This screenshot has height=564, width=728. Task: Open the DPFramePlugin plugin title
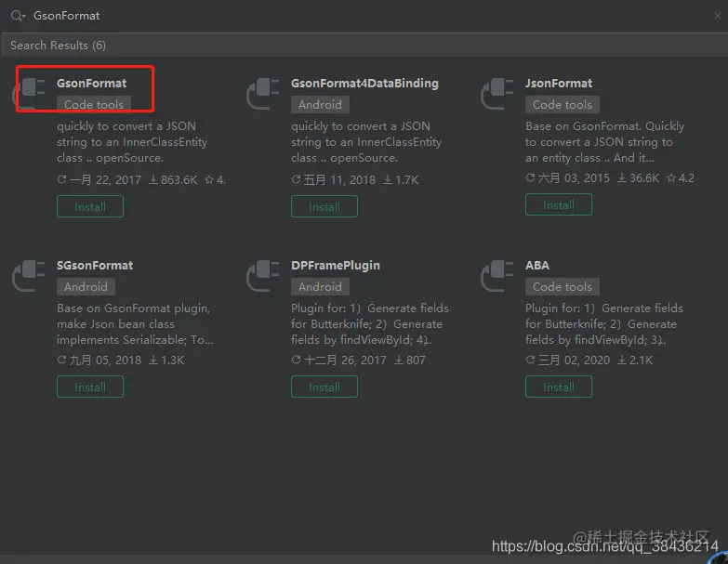pyautogui.click(x=336, y=266)
